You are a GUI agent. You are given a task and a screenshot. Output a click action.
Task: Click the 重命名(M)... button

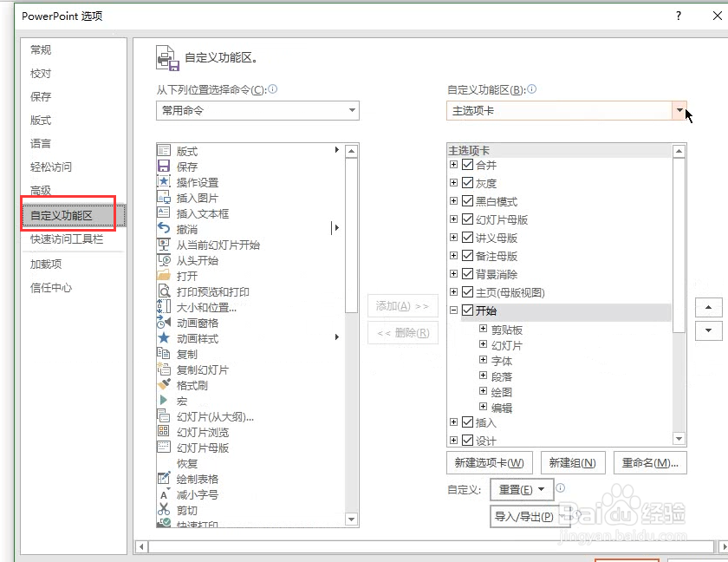click(650, 462)
